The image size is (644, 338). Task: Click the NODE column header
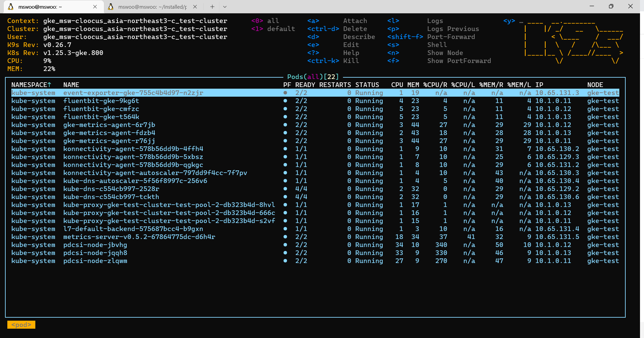click(595, 85)
